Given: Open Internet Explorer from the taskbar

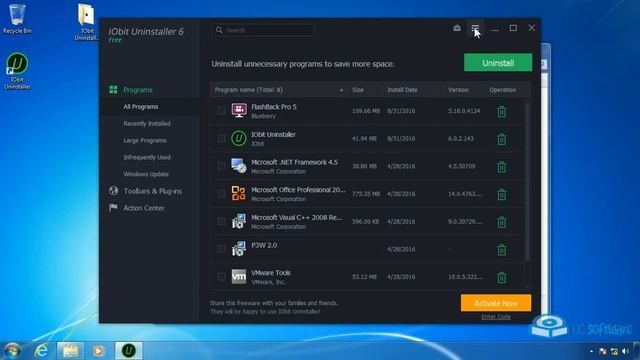Looking at the screenshot, I should tap(41, 351).
